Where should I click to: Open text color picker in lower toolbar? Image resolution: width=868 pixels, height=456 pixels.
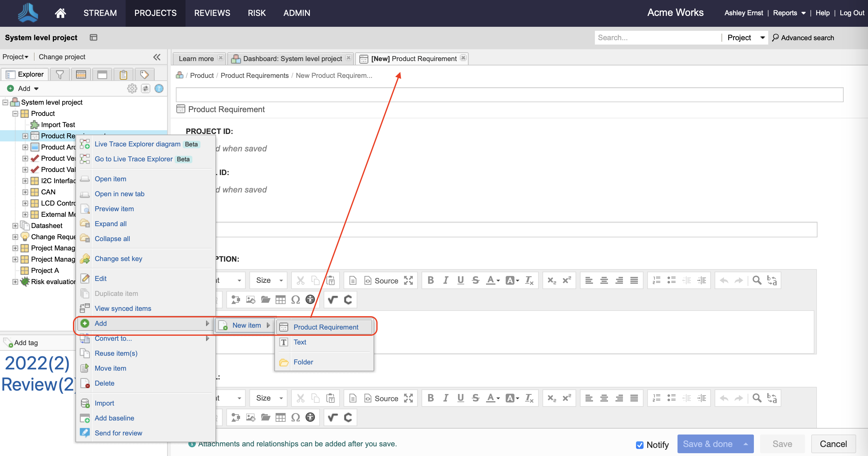click(x=493, y=398)
